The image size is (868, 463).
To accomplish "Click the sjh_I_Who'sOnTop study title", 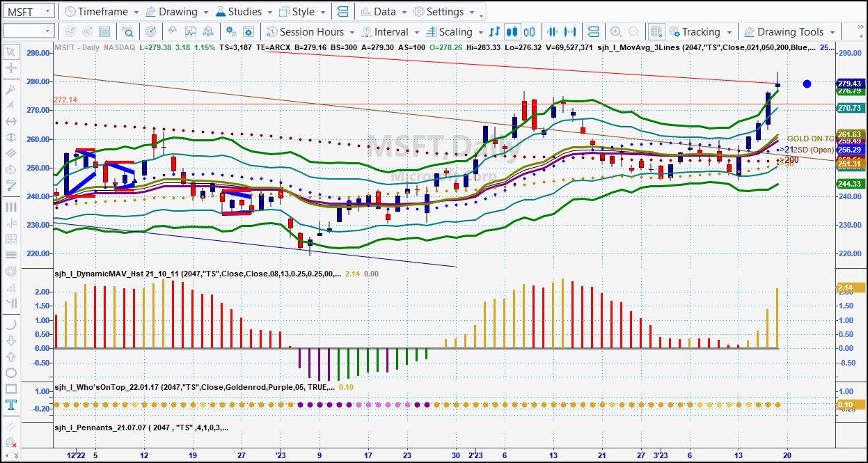I will (x=194, y=387).
